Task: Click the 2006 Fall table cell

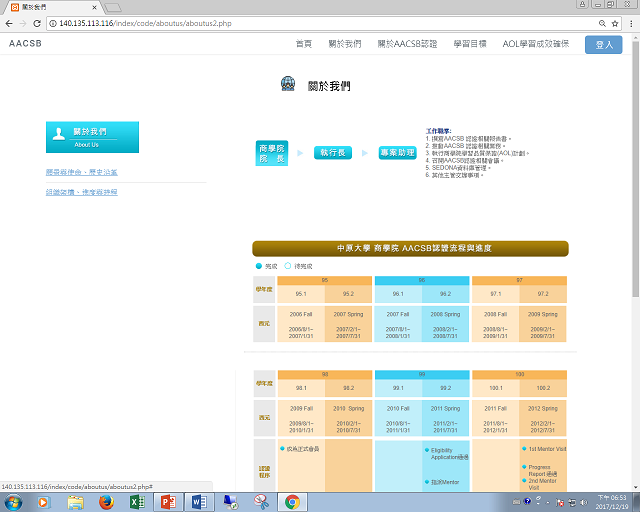Action: tap(301, 324)
